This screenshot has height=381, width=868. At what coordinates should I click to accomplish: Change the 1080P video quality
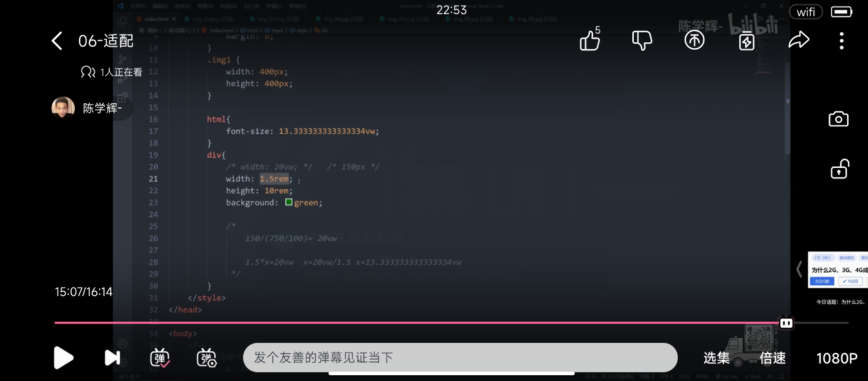[837, 358]
